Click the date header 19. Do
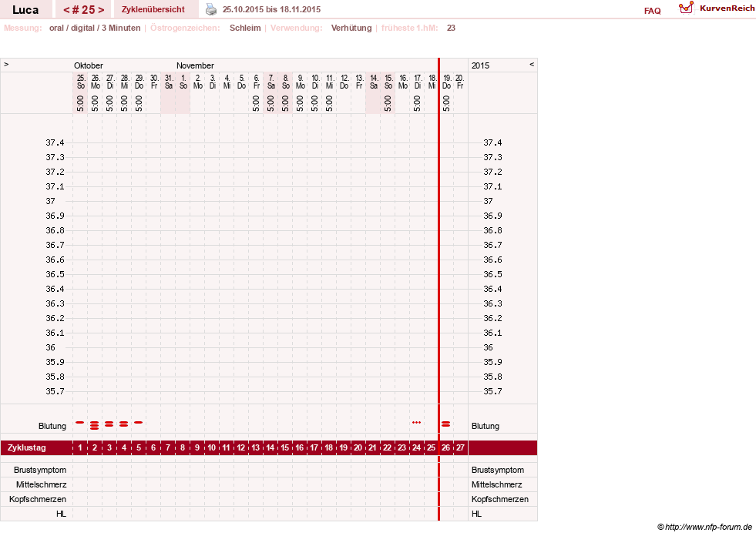This screenshot has width=756, height=536. coord(447,82)
